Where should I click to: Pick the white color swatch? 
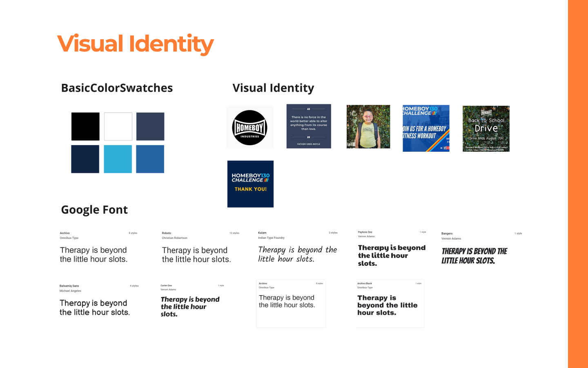click(118, 127)
